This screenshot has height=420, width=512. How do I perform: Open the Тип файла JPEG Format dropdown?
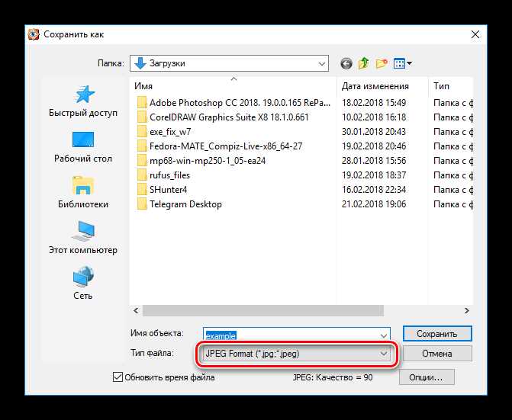pos(296,354)
